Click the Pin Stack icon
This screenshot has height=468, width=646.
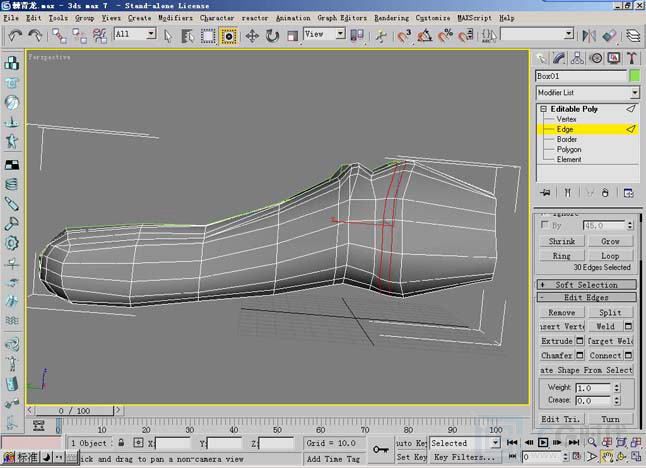(546, 193)
